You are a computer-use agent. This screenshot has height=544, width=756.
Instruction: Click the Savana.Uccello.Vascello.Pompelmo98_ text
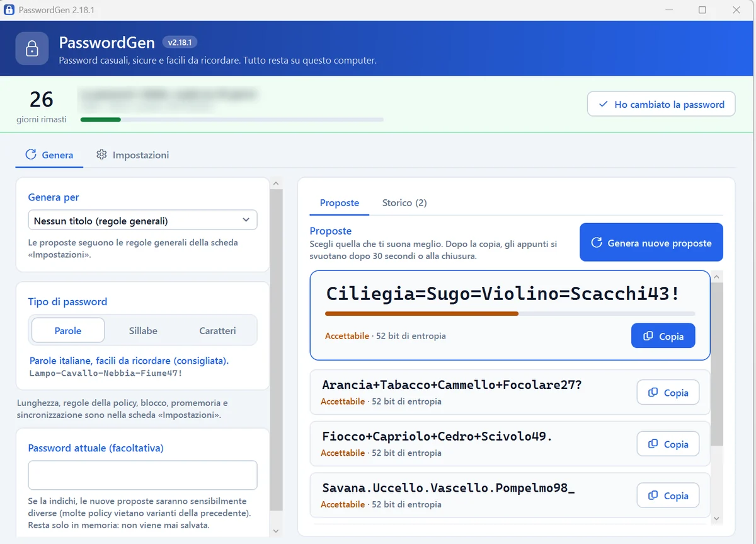tap(448, 488)
